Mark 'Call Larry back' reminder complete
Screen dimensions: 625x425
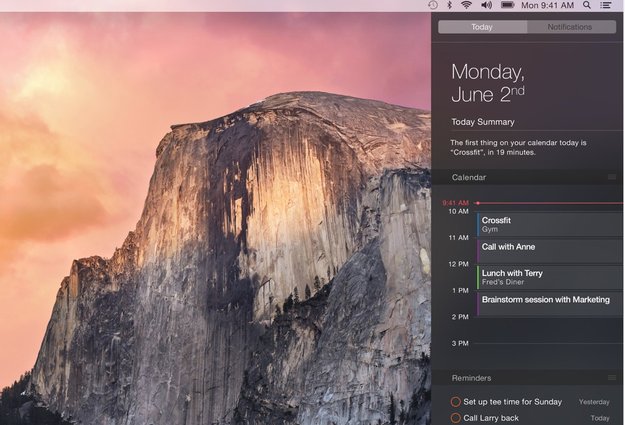[x=456, y=418]
